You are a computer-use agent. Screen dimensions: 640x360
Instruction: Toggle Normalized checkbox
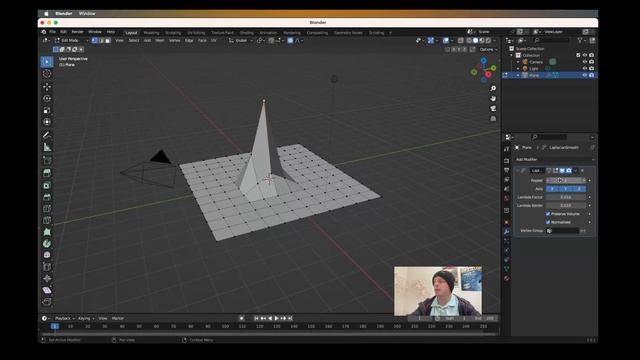click(548, 222)
